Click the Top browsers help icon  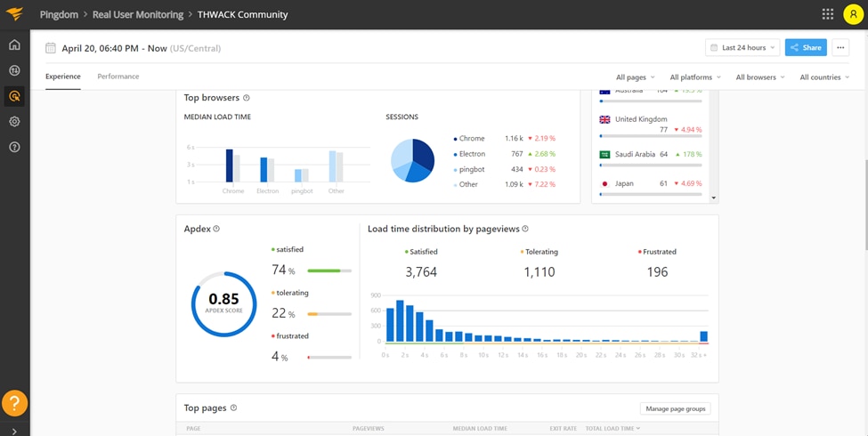coord(247,98)
